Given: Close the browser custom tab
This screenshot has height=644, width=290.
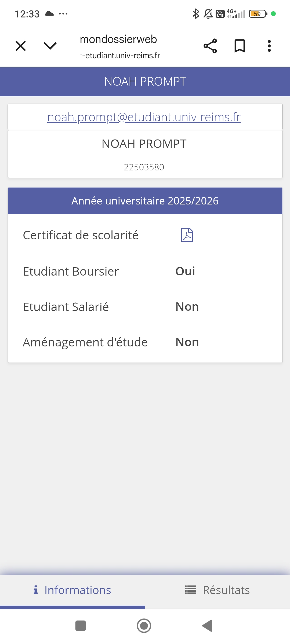Looking at the screenshot, I should [x=21, y=46].
